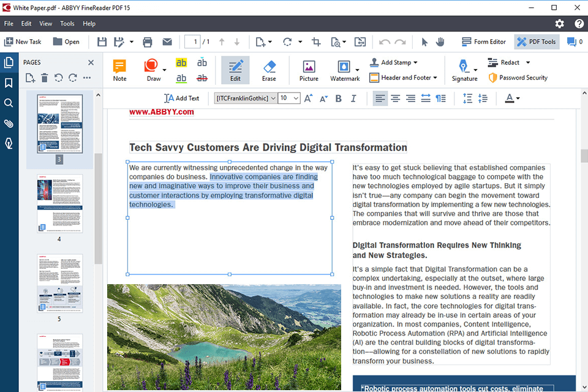This screenshot has height=392, width=588.
Task: Select the yellow highlight text tool
Action: click(x=181, y=63)
